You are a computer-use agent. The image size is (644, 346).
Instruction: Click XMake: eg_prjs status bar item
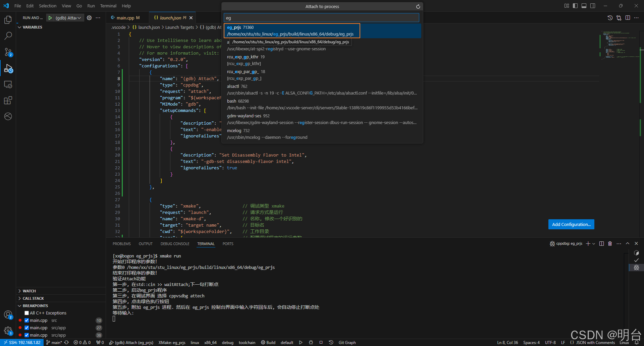pos(172,343)
